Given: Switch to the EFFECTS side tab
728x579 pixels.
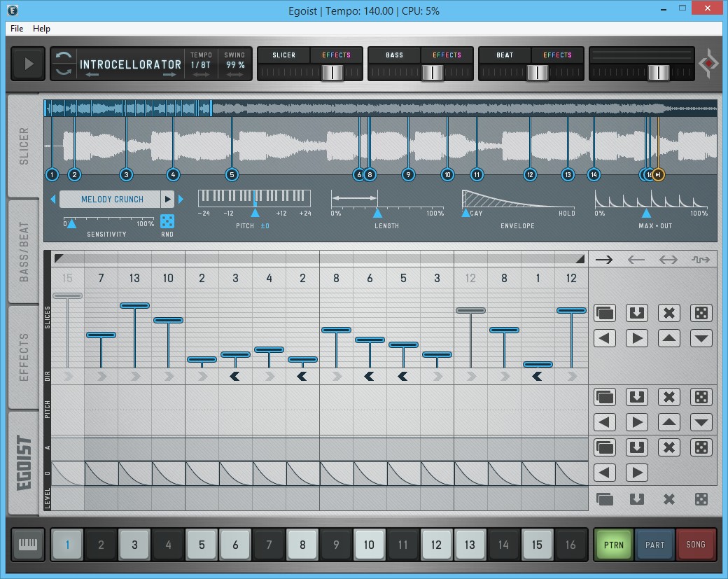Looking at the screenshot, I should (x=23, y=357).
